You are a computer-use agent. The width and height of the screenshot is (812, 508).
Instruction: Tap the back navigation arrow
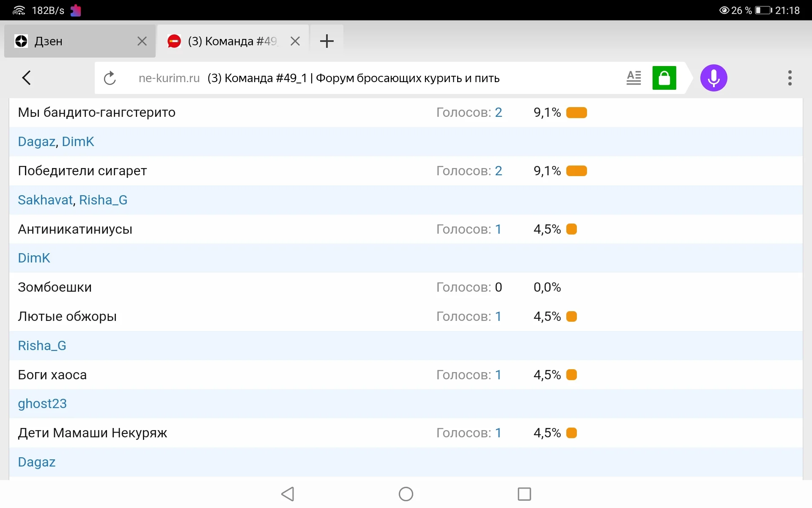26,77
